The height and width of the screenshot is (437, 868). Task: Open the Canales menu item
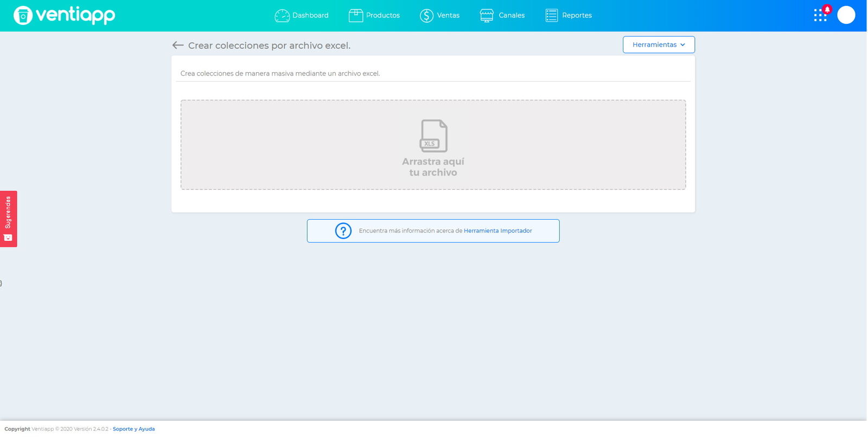coord(502,16)
